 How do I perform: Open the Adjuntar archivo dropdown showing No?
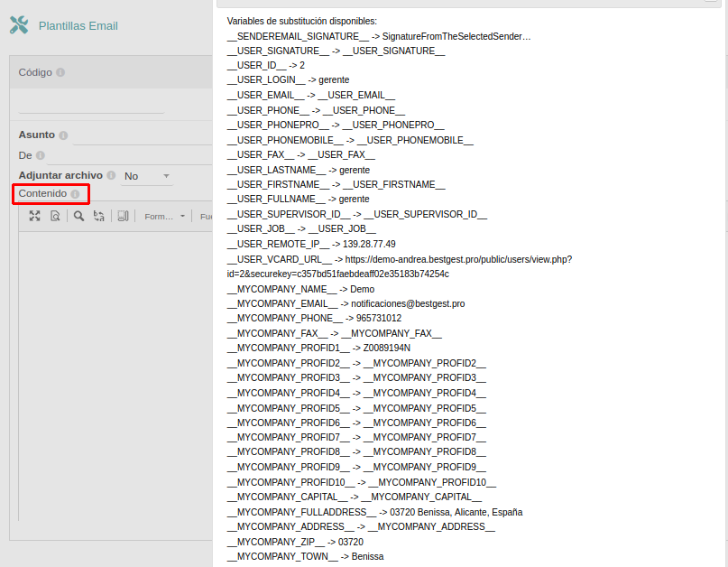click(147, 176)
